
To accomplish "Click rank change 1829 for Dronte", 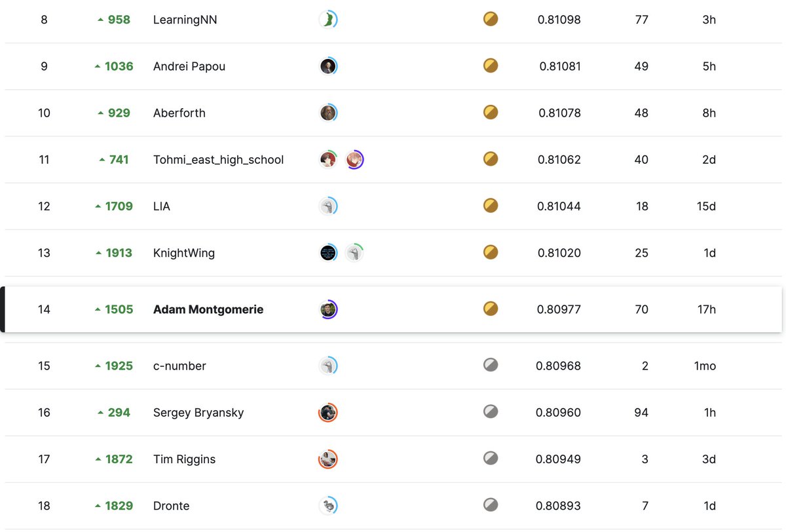I will 113,506.
